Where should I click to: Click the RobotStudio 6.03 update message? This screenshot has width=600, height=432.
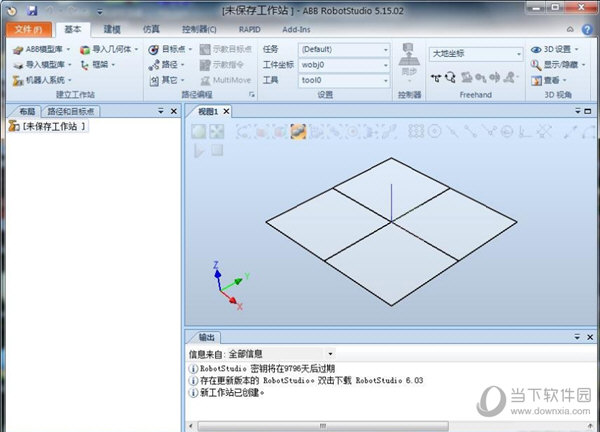coord(306,380)
